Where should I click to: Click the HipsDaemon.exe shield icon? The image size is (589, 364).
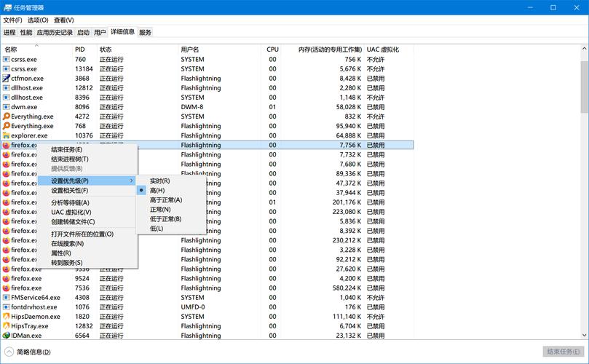click(6, 316)
